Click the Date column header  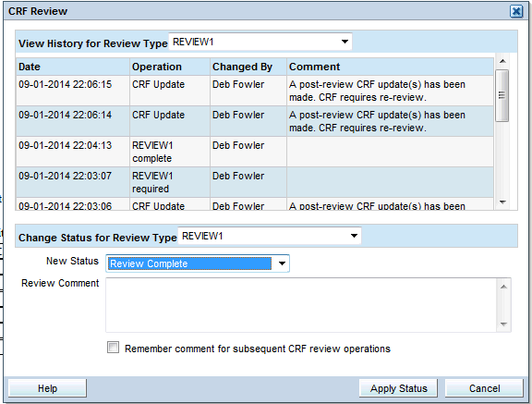click(73, 67)
